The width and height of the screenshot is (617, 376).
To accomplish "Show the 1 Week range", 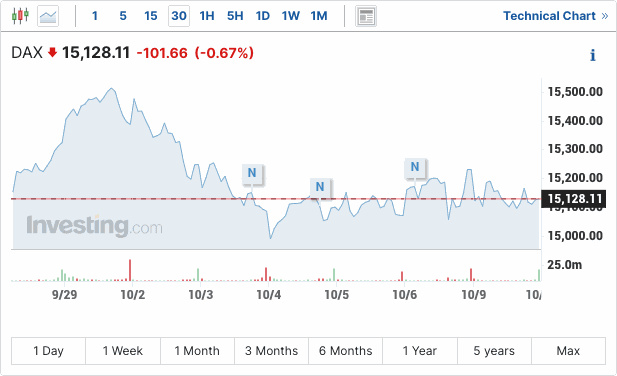I will 123,350.
